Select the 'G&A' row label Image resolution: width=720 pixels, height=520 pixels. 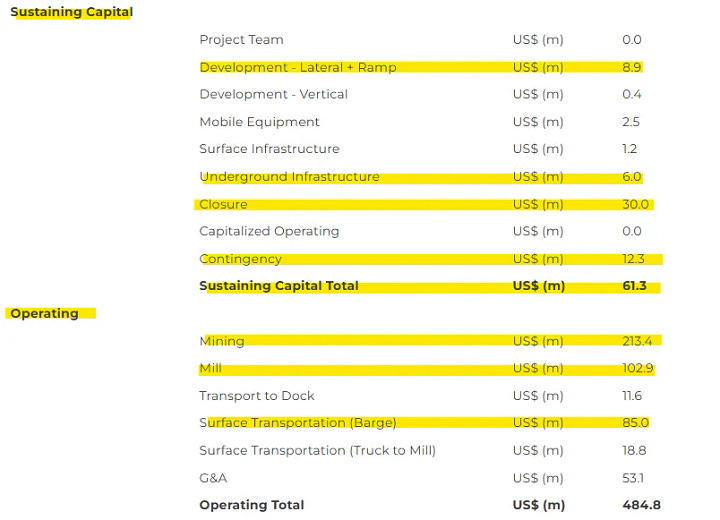click(x=213, y=478)
